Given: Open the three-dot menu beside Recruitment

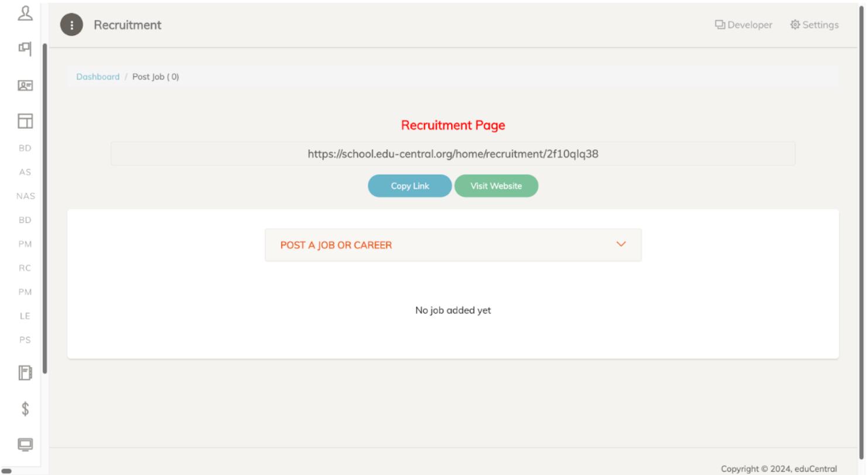Looking at the screenshot, I should (71, 25).
